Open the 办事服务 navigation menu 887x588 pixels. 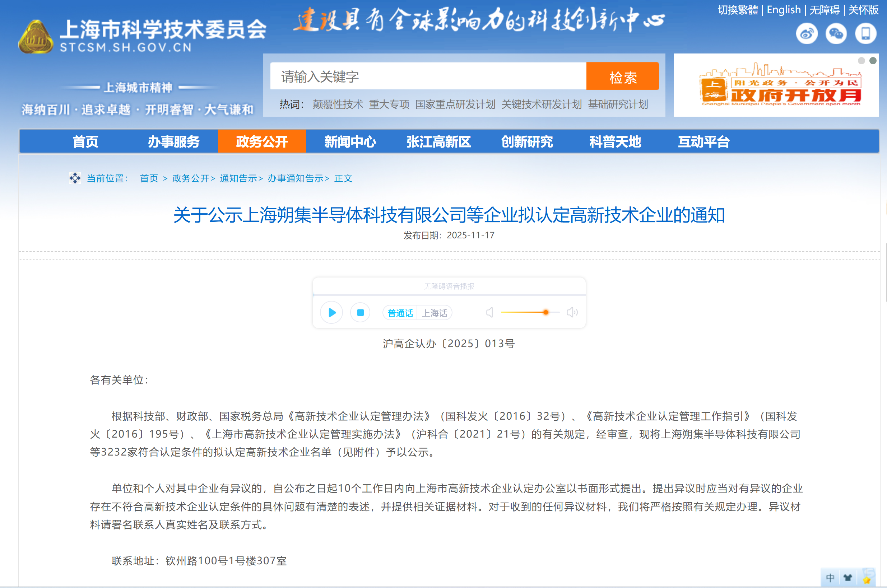[x=174, y=142]
